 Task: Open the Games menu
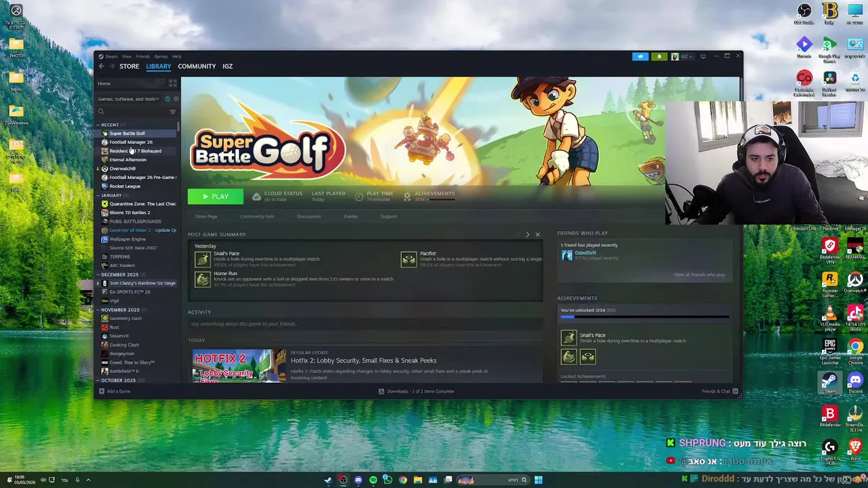coord(161,56)
